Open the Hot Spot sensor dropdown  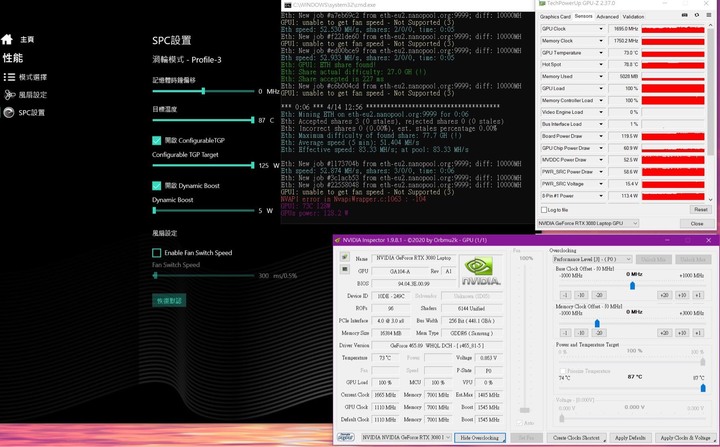pos(600,65)
